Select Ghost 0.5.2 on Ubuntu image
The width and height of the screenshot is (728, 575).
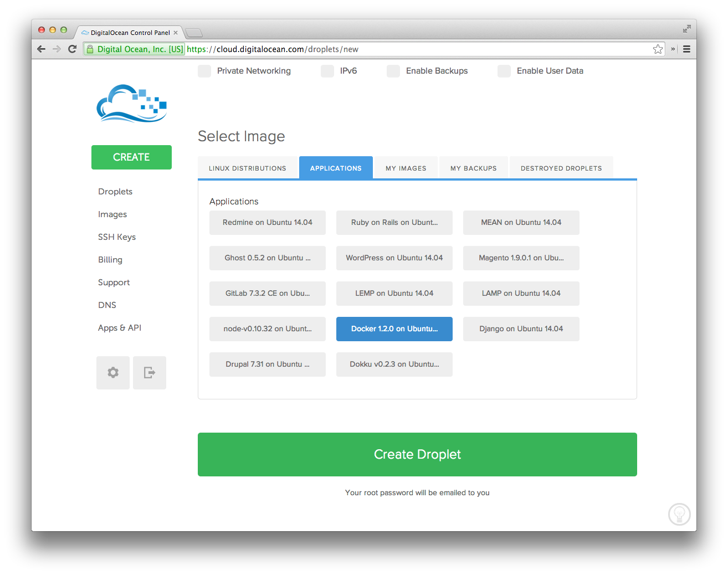(268, 258)
